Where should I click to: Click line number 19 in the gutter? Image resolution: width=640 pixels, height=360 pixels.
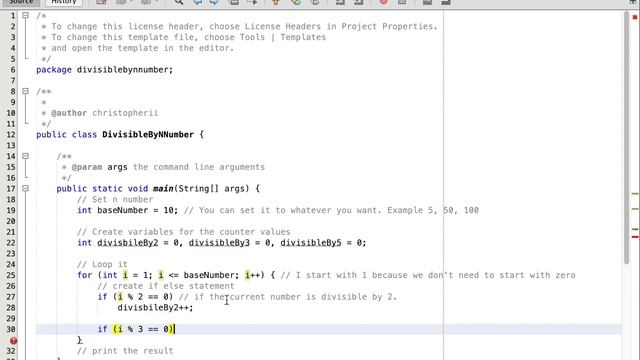pyautogui.click(x=11, y=210)
